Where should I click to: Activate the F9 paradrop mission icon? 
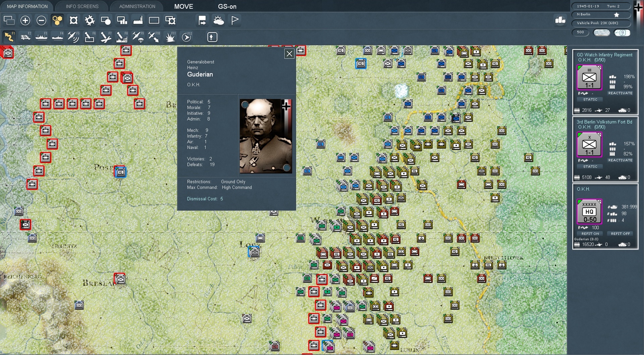pos(138,37)
